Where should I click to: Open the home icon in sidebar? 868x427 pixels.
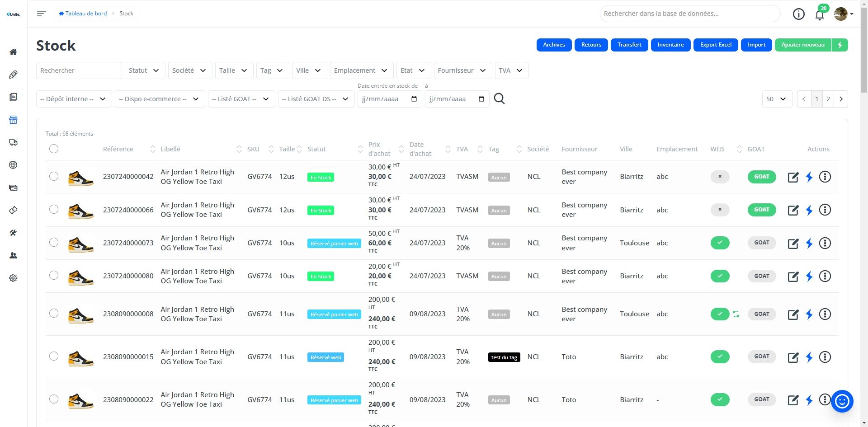[x=13, y=52]
